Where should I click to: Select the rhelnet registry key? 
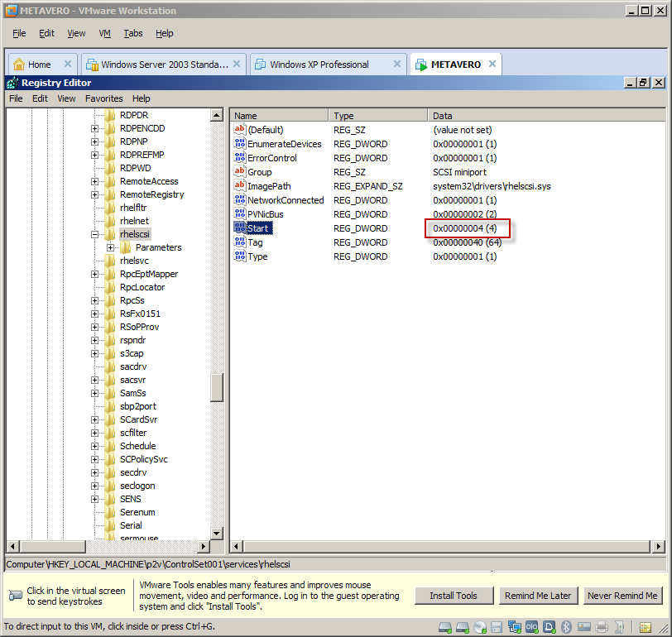(x=134, y=221)
